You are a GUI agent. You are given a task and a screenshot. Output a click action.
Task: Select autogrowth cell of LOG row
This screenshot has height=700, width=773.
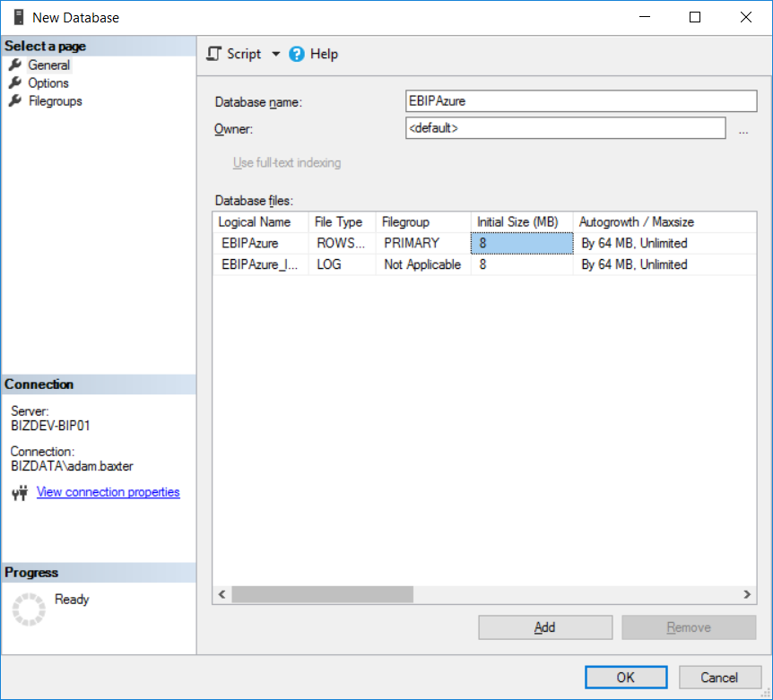click(x=664, y=264)
